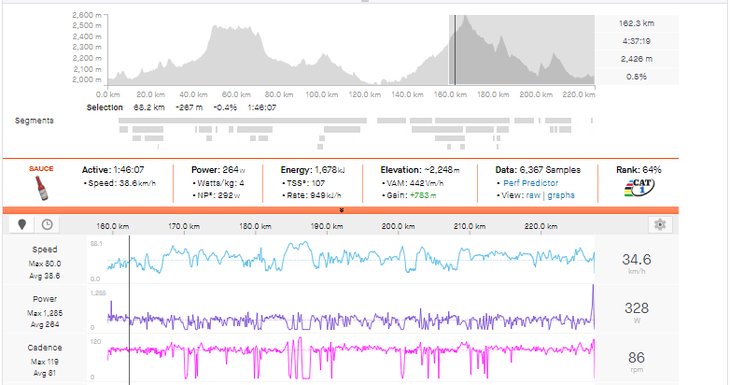Viewport: 730px width, 385px height.
Task: Open chart settings gear icon
Action: (x=660, y=225)
